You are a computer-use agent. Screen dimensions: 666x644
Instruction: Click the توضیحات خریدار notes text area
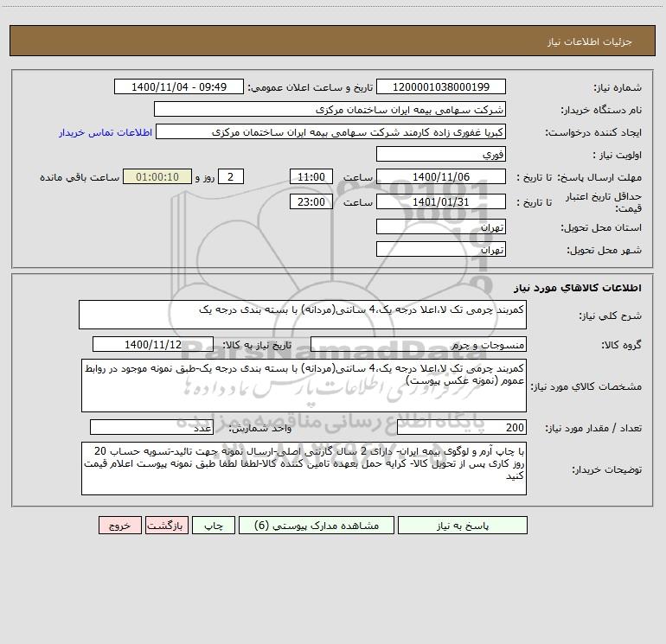click(304, 469)
